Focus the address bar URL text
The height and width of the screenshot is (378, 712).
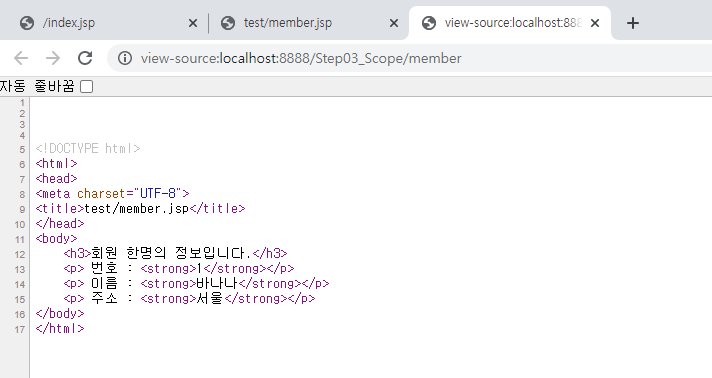tap(301, 58)
